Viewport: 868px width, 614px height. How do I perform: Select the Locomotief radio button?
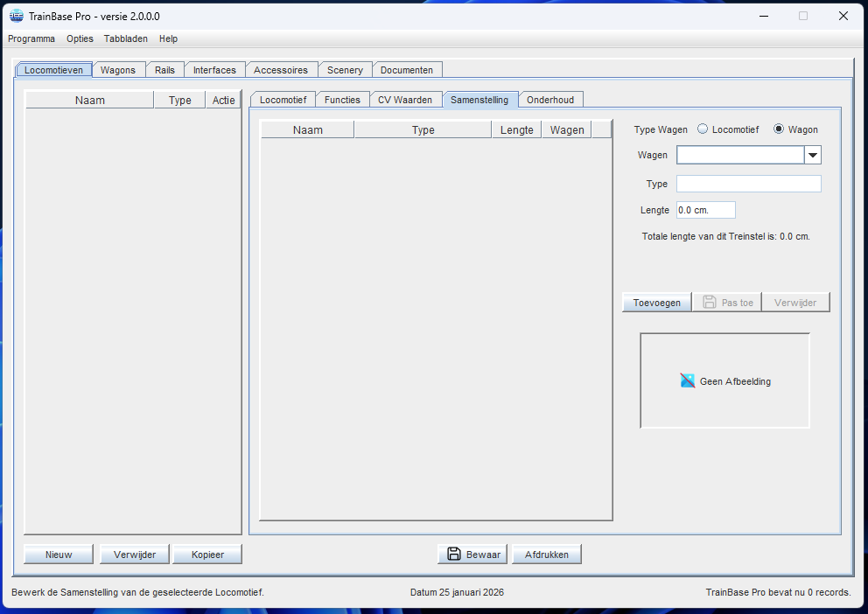703,129
